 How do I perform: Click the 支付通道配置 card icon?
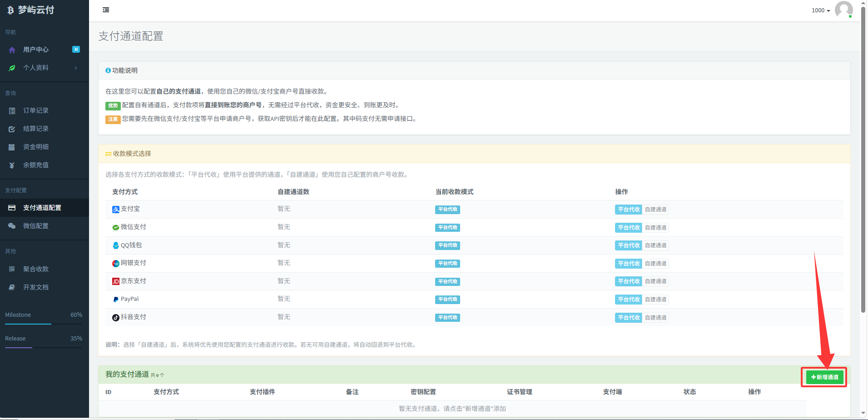click(x=12, y=208)
